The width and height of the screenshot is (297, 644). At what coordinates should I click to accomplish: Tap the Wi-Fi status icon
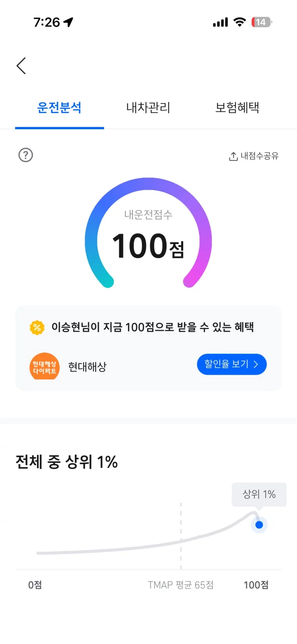point(239,22)
